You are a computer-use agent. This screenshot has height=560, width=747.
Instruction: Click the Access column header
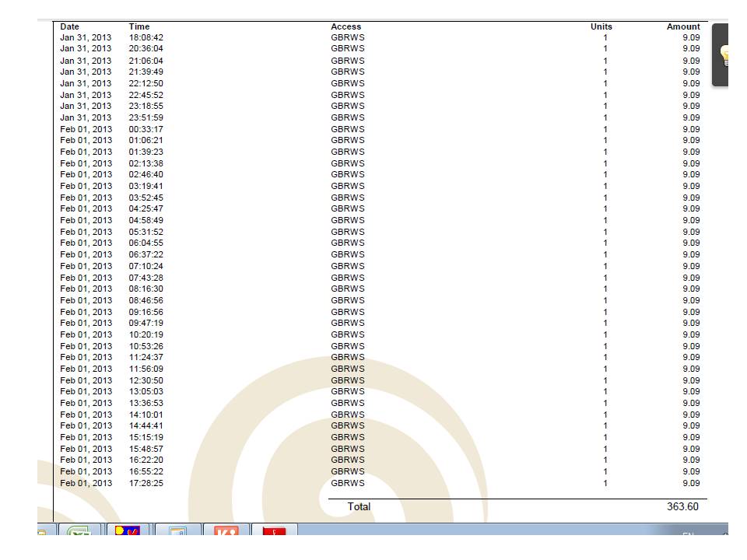point(346,26)
